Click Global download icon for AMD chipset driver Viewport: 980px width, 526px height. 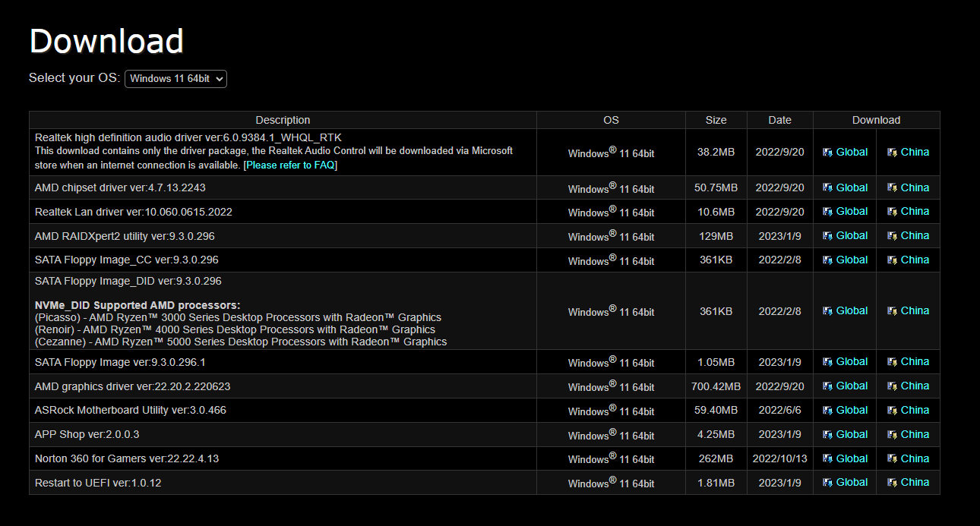(x=827, y=187)
